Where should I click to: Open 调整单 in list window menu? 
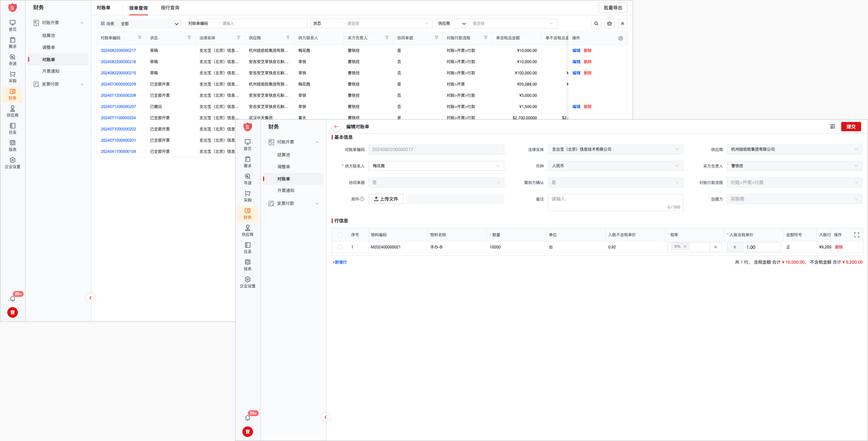(48, 47)
